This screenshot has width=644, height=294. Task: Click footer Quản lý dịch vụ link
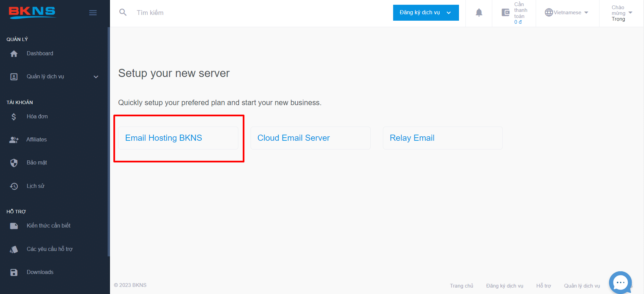pos(582,286)
